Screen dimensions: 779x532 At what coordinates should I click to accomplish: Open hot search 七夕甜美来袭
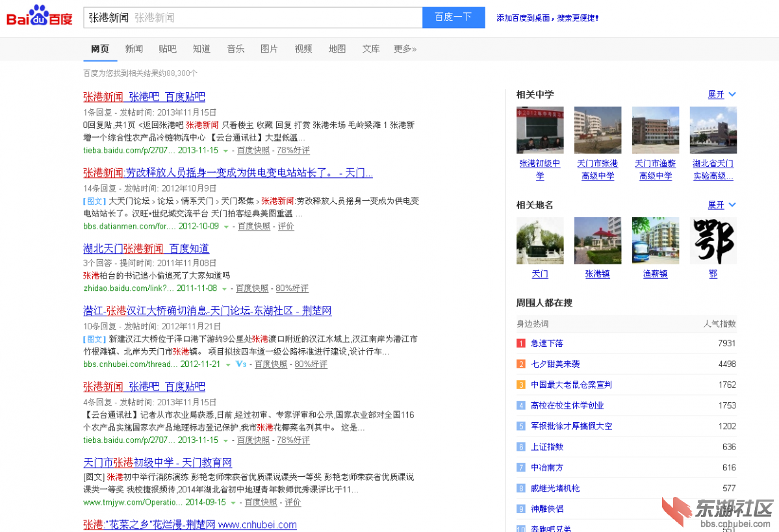tap(555, 364)
